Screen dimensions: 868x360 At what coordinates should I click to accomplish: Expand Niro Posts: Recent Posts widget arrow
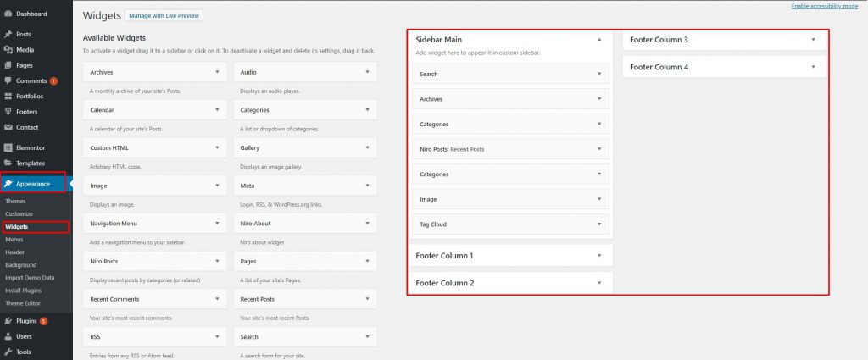coord(599,149)
